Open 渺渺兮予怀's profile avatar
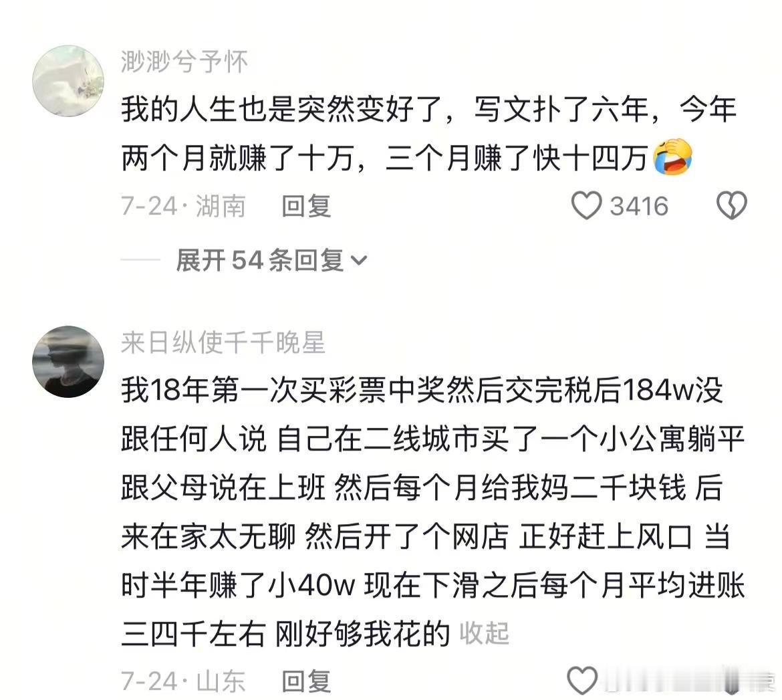Viewport: 782px width, 700px height. pos(68,81)
